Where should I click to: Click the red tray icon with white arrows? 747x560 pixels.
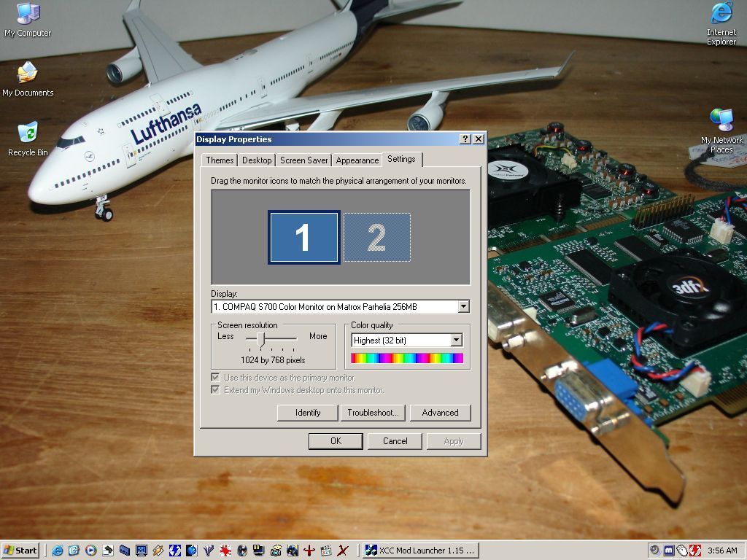(695, 551)
